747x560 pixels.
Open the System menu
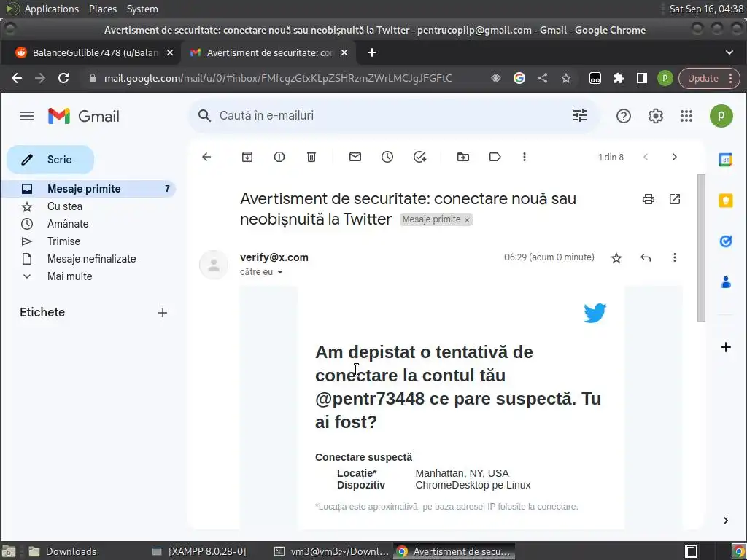coord(142,9)
